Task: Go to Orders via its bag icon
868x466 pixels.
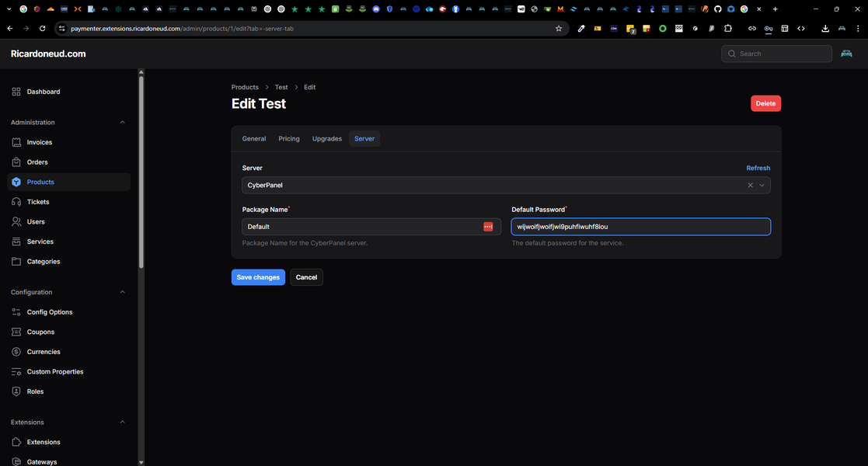Action: point(16,162)
